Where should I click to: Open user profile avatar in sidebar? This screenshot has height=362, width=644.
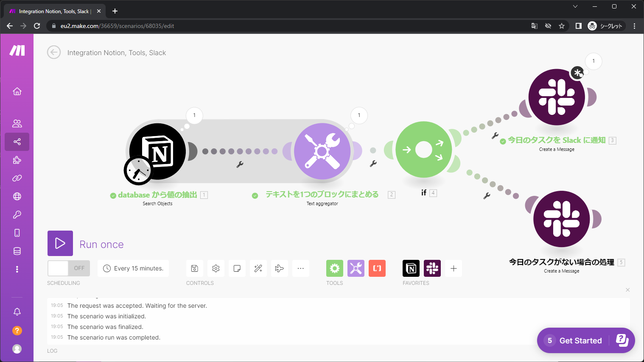pyautogui.click(x=17, y=348)
